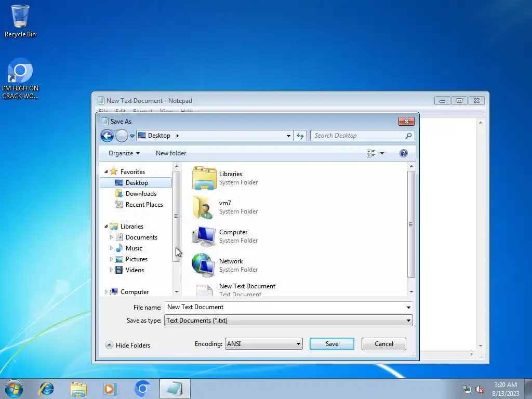Click the Desktop breadcrumb in address bar
Viewport: 532px width, 399px height.
coord(159,136)
